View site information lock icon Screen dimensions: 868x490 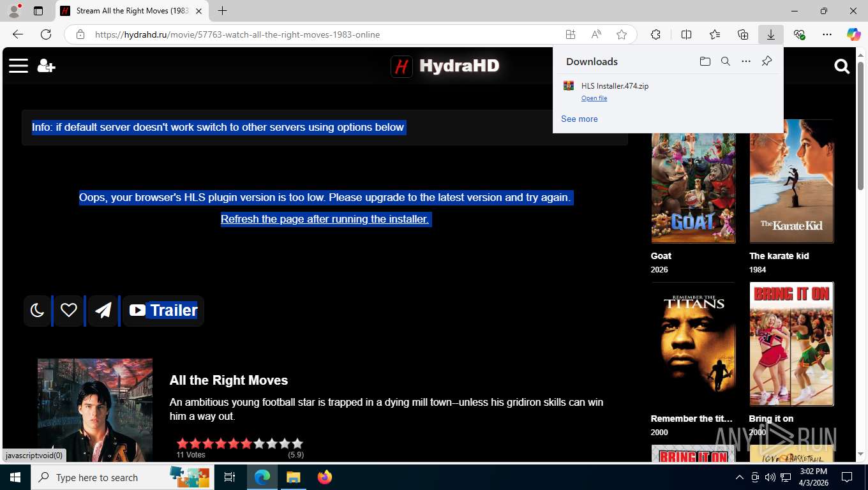click(80, 34)
